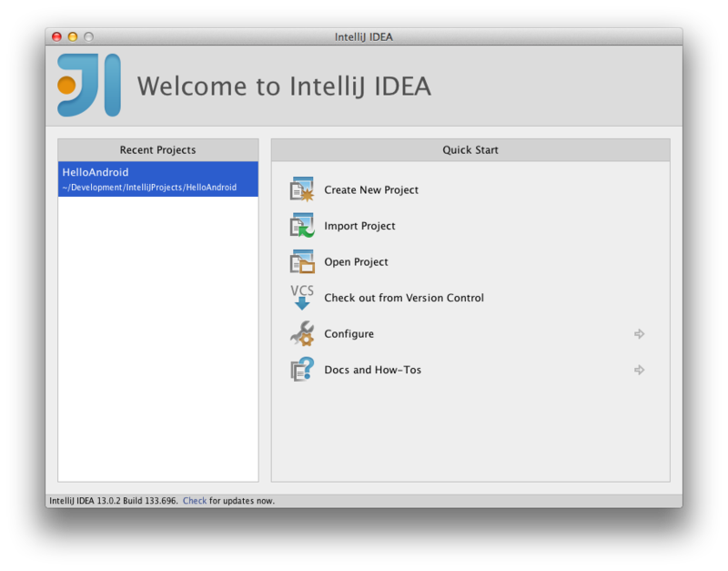
Task: Expand Configure submenu arrow
Action: [640, 333]
